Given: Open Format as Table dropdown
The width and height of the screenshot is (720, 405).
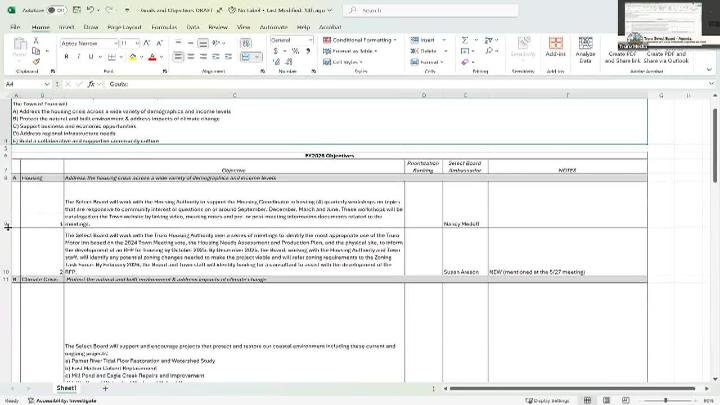Looking at the screenshot, I should (x=350, y=51).
